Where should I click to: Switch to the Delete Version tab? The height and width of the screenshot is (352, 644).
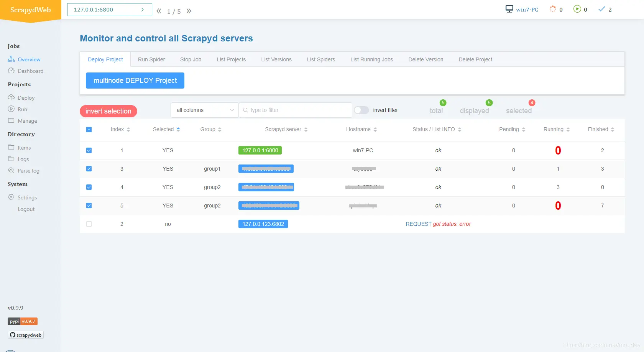(426, 59)
